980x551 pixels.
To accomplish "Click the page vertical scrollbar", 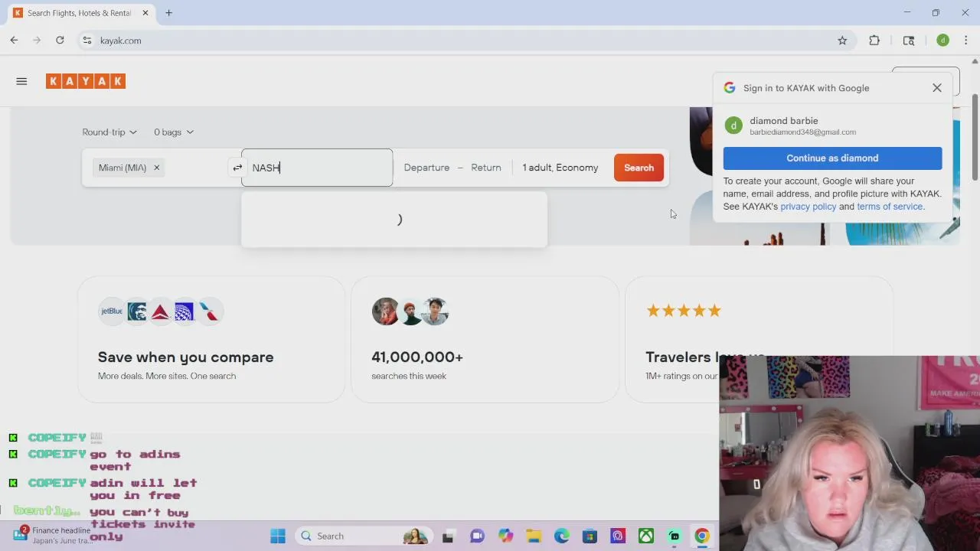I will coord(975,138).
